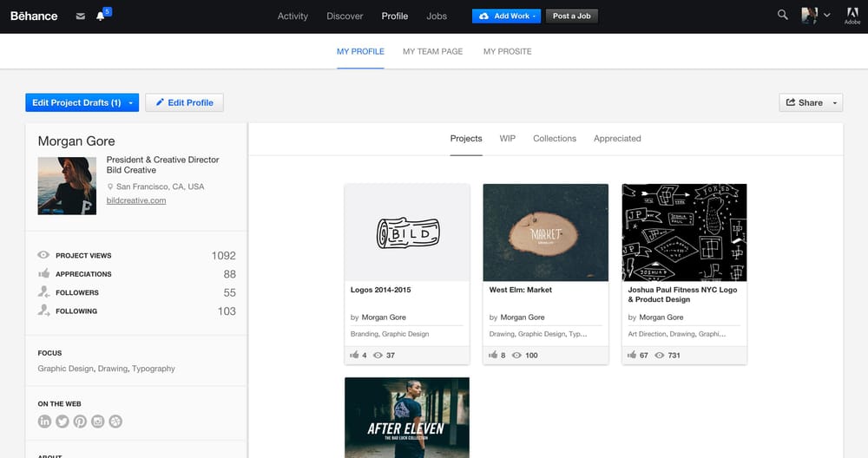This screenshot has width=868, height=458.
Task: Go to Profile in top navigation
Action: click(x=395, y=16)
